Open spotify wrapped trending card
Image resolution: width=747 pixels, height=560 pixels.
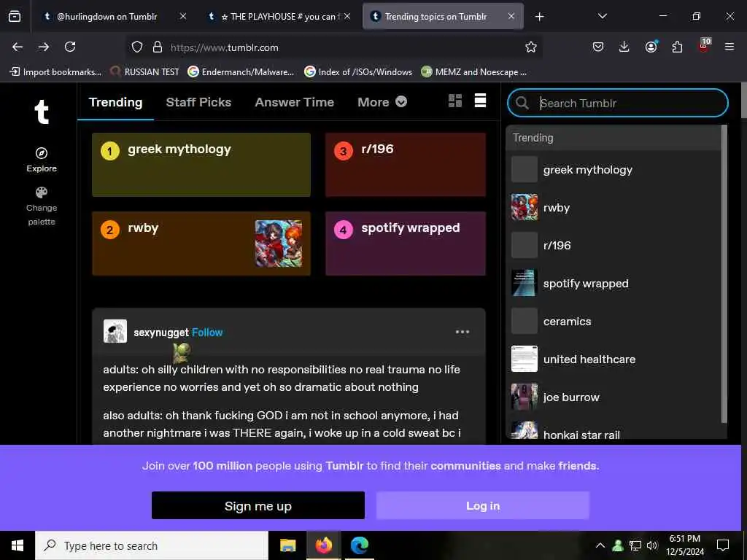click(x=406, y=244)
